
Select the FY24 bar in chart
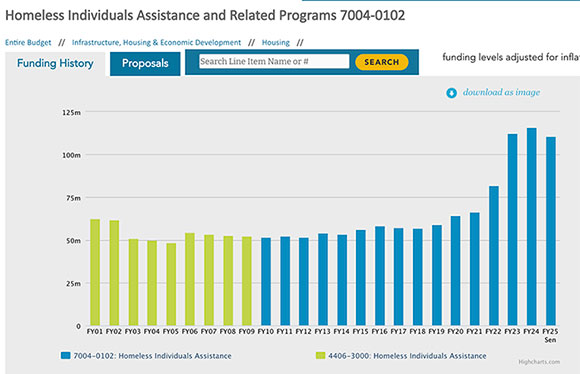[x=532, y=227]
